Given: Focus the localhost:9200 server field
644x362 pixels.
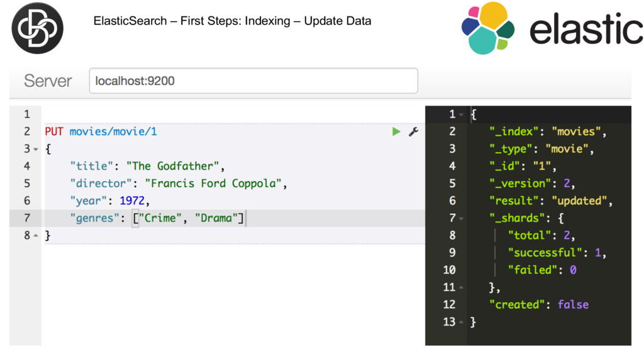Looking at the screenshot, I should pos(253,81).
